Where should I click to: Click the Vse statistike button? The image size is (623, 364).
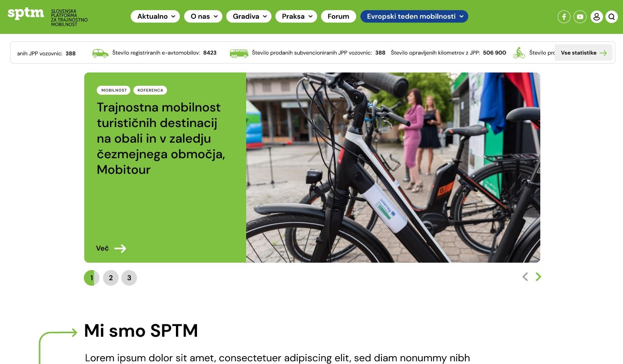[x=584, y=53]
